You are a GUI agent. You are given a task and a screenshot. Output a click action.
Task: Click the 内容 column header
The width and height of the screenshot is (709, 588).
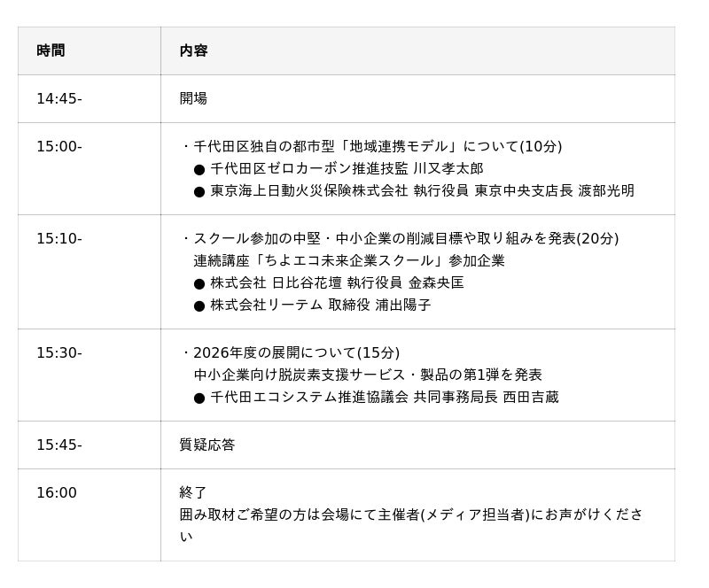coord(193,50)
